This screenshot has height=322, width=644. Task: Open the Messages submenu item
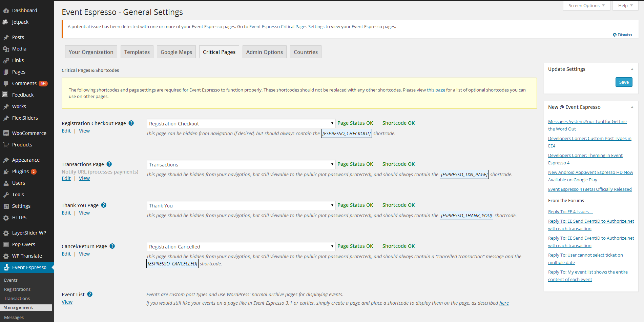point(14,318)
